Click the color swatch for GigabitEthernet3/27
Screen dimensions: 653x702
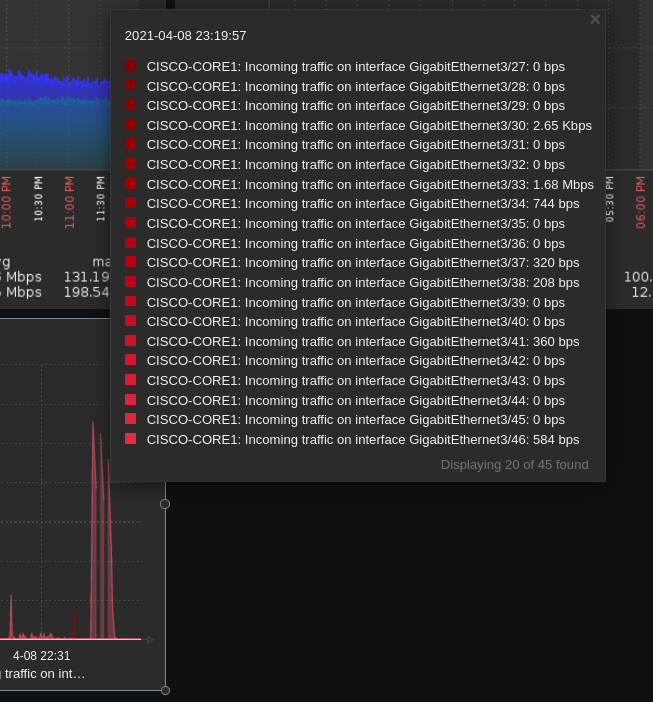130,66
